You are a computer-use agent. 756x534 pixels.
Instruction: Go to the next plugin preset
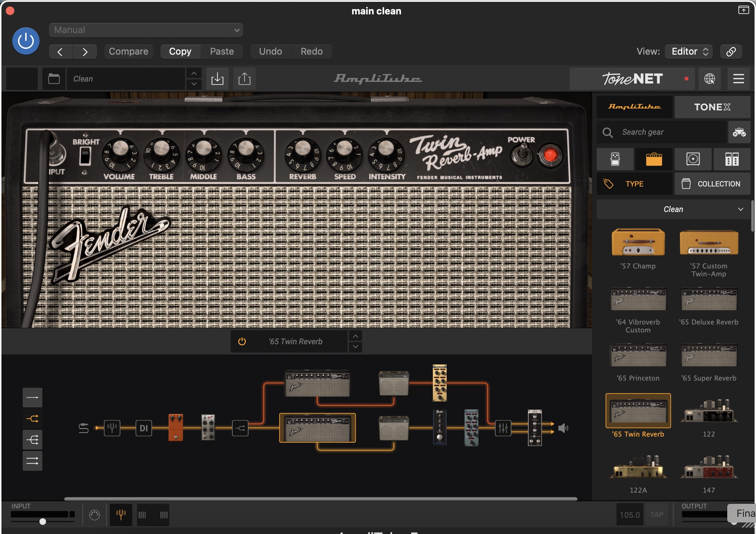(85, 52)
